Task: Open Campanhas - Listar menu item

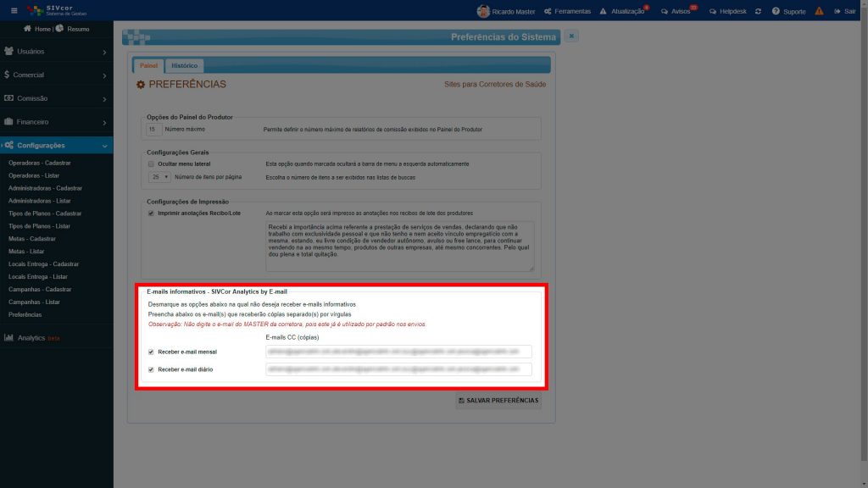Action: pyautogui.click(x=34, y=302)
